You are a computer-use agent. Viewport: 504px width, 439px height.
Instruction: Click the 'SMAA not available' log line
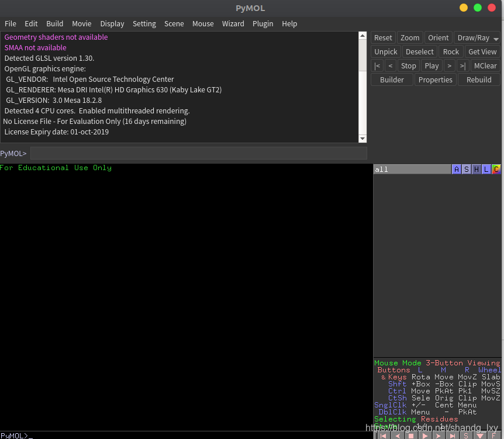(35, 48)
